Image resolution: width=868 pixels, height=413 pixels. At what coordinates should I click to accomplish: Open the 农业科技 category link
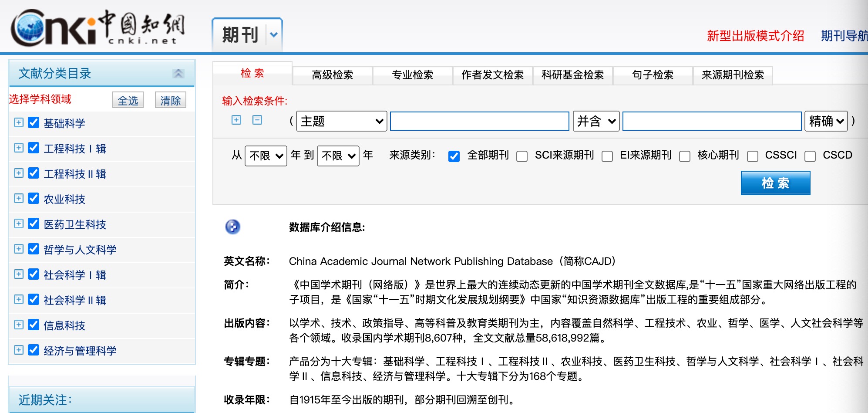64,199
